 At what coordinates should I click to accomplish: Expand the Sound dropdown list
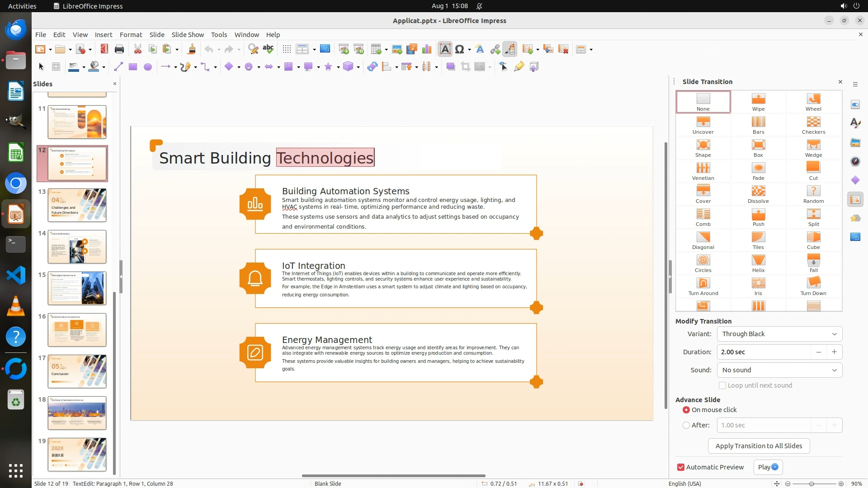tap(779, 370)
